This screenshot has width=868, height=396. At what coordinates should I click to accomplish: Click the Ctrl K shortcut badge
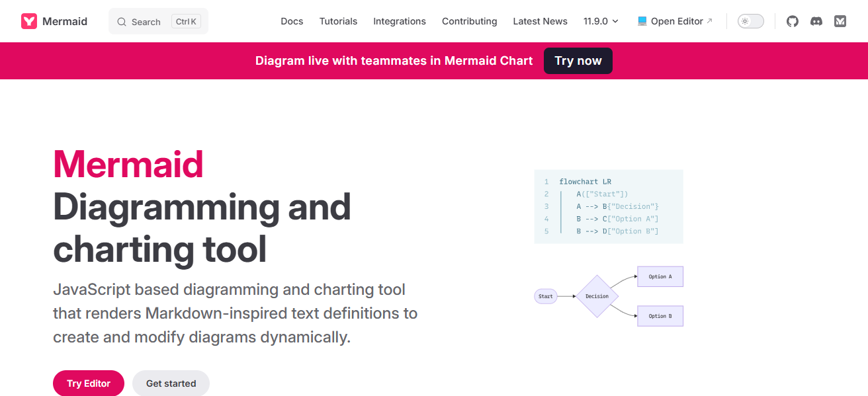click(x=186, y=22)
